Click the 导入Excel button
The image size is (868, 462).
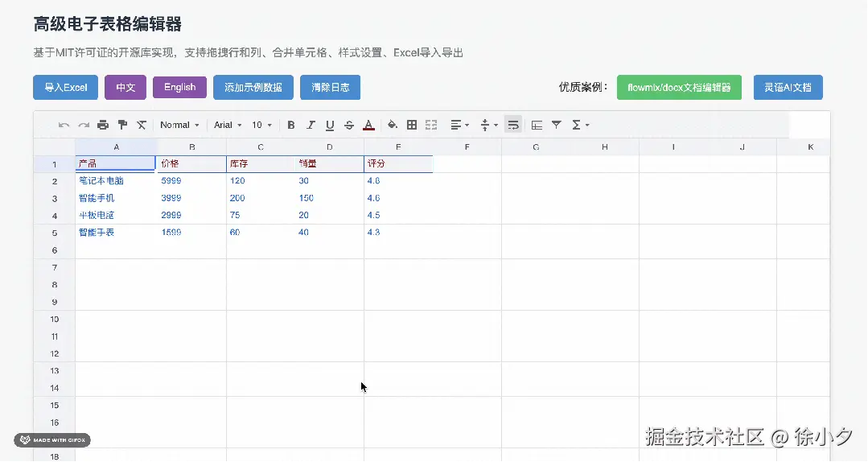[x=66, y=87]
